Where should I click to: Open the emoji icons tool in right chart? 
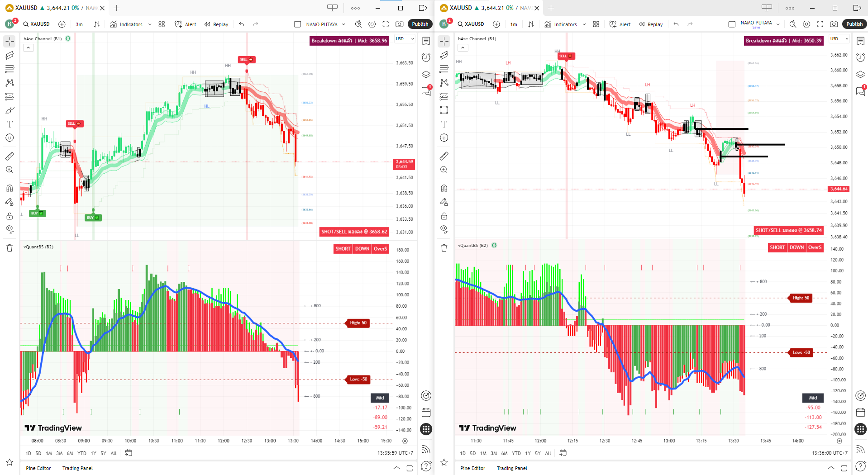(x=444, y=138)
